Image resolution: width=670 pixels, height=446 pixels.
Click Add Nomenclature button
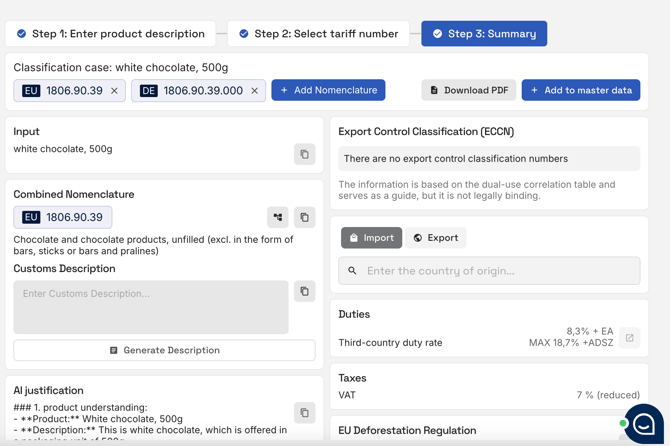pyautogui.click(x=328, y=91)
